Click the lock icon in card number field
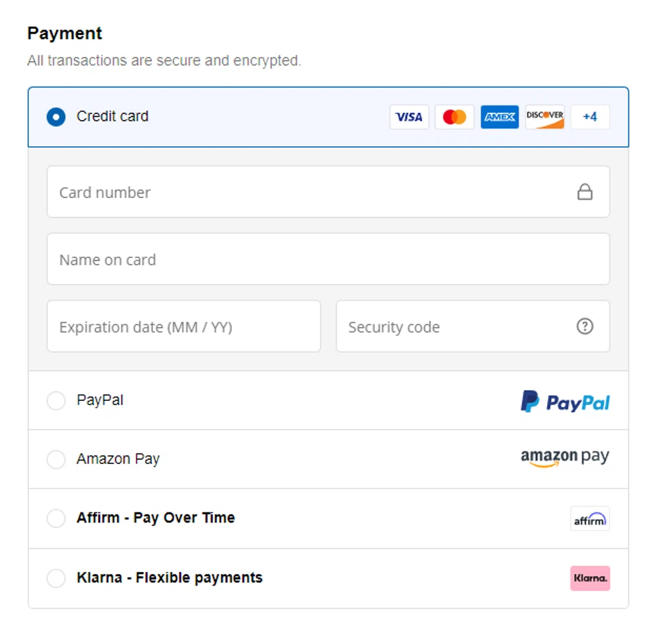672x636 pixels. [x=585, y=191]
